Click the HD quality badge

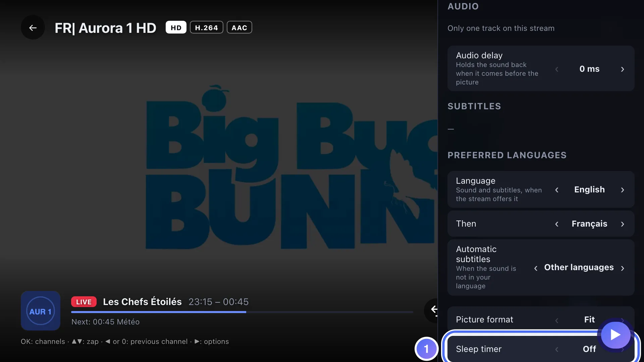(x=176, y=27)
